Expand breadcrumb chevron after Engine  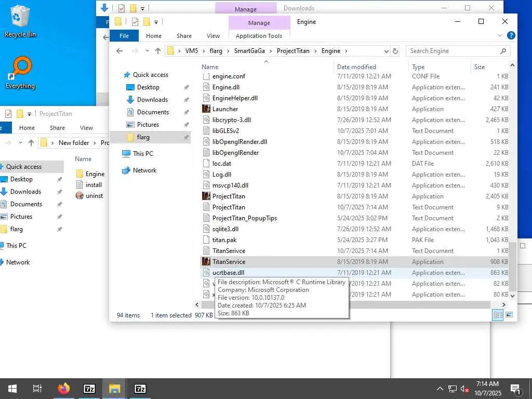[x=346, y=51]
